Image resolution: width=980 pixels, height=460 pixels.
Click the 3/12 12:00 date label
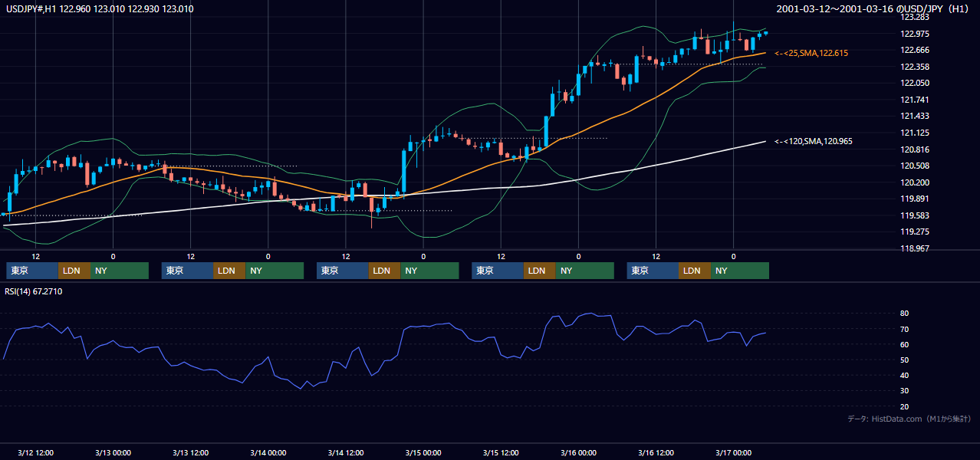coord(35,452)
